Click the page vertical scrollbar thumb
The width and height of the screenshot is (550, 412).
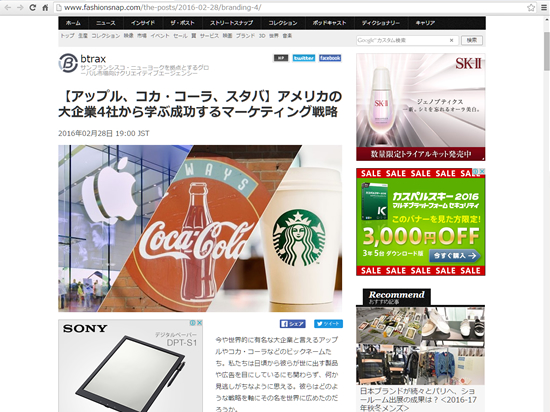[x=546, y=51]
